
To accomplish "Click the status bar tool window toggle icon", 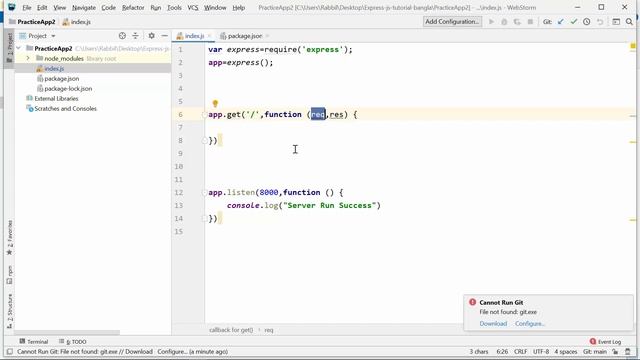I will [9, 351].
